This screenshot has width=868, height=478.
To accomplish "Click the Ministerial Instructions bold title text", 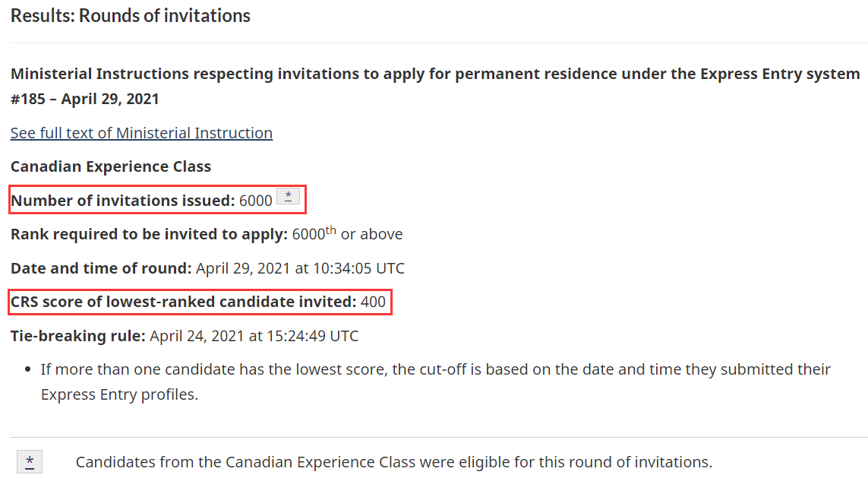I will tap(434, 74).
